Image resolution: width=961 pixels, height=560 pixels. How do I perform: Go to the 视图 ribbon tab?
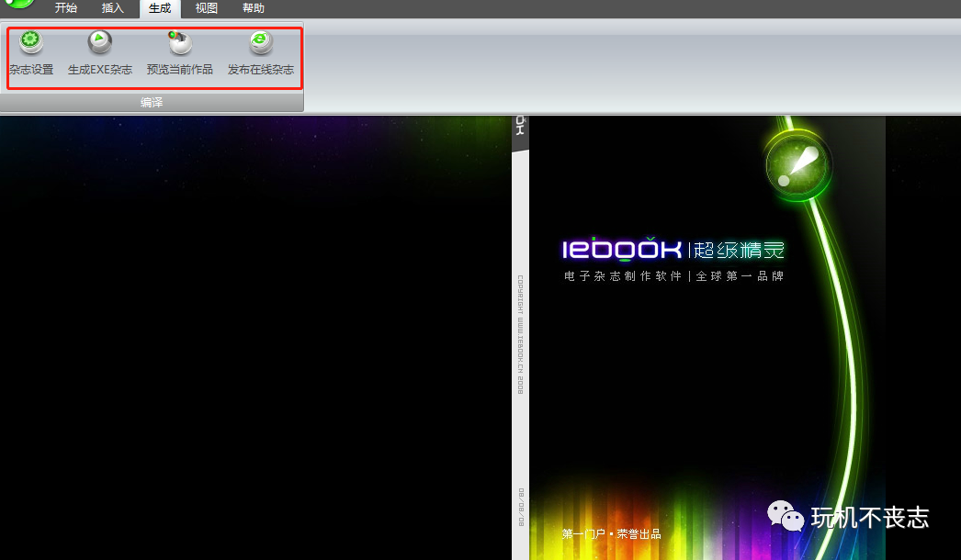click(x=207, y=8)
